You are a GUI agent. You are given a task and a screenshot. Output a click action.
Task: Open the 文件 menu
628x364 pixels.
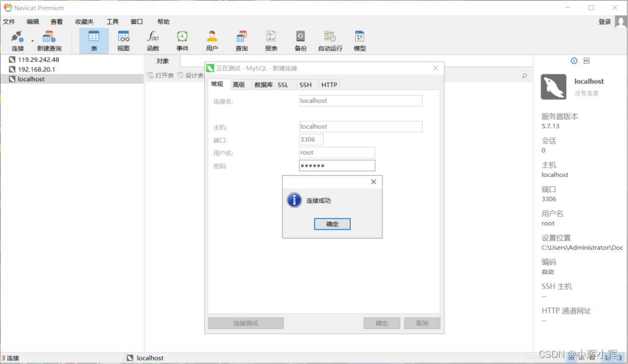click(9, 22)
